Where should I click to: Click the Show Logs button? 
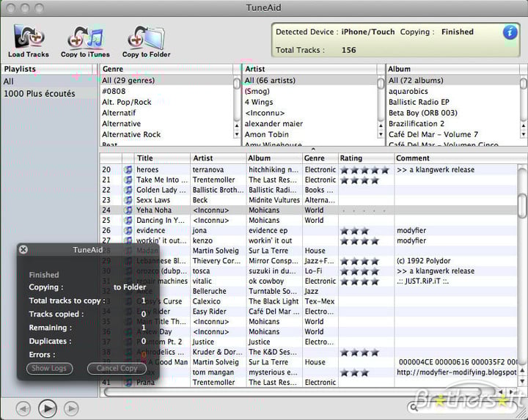tap(49, 369)
